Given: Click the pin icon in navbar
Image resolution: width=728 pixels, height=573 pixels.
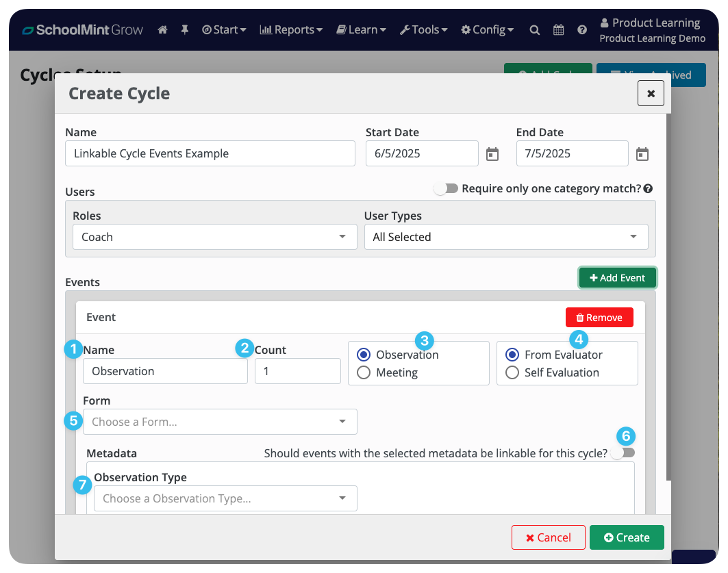Looking at the screenshot, I should pyautogui.click(x=185, y=30).
